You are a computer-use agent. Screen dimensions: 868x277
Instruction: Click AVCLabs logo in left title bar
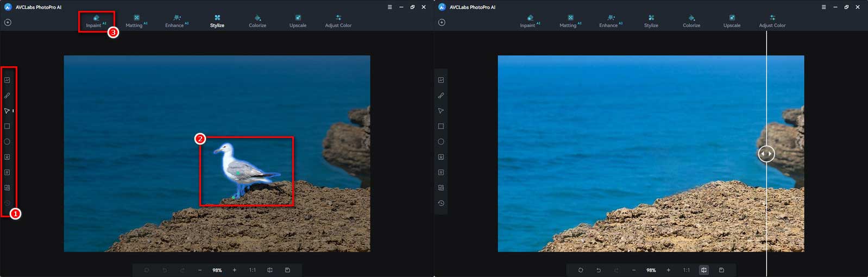pos(8,7)
